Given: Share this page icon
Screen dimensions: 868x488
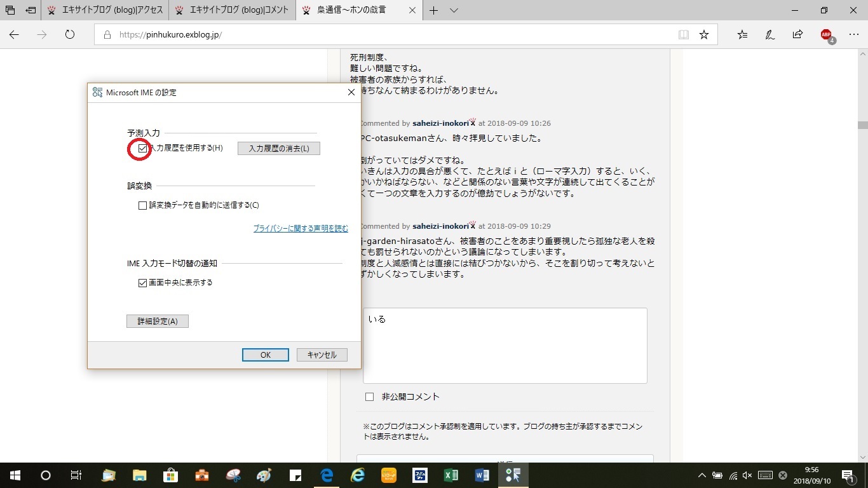Looking at the screenshot, I should [x=797, y=35].
